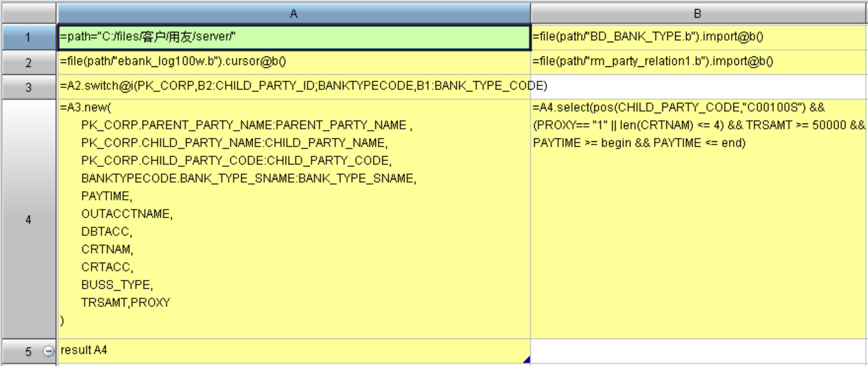The width and height of the screenshot is (868, 366).
Task: Click column B header
Action: pyautogui.click(x=699, y=13)
